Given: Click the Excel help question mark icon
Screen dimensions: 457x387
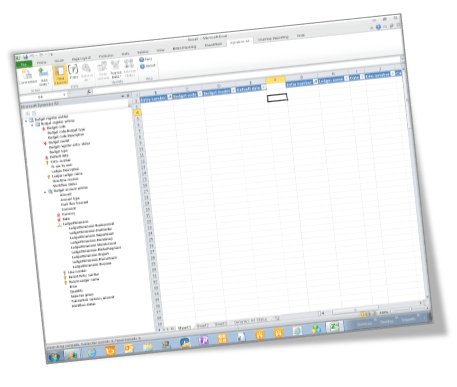Looking at the screenshot, I should (378, 27).
